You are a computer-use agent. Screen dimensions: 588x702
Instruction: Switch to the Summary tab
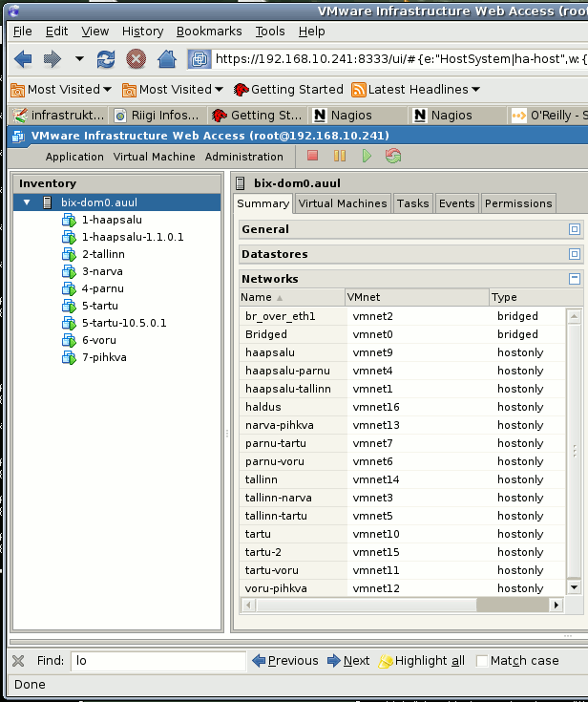[x=263, y=203]
